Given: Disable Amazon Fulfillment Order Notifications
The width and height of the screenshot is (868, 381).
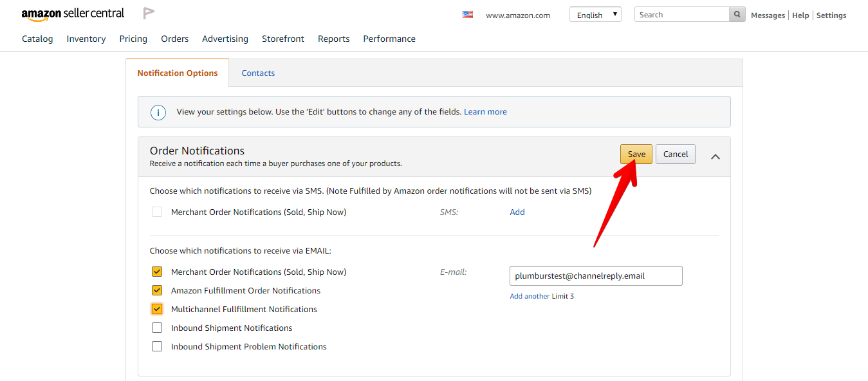Looking at the screenshot, I should click(x=157, y=290).
